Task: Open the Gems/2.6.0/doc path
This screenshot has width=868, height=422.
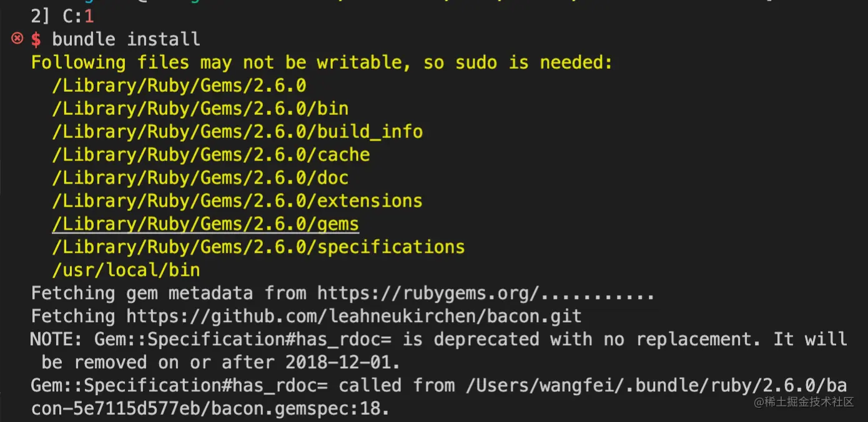Action: coord(200,178)
